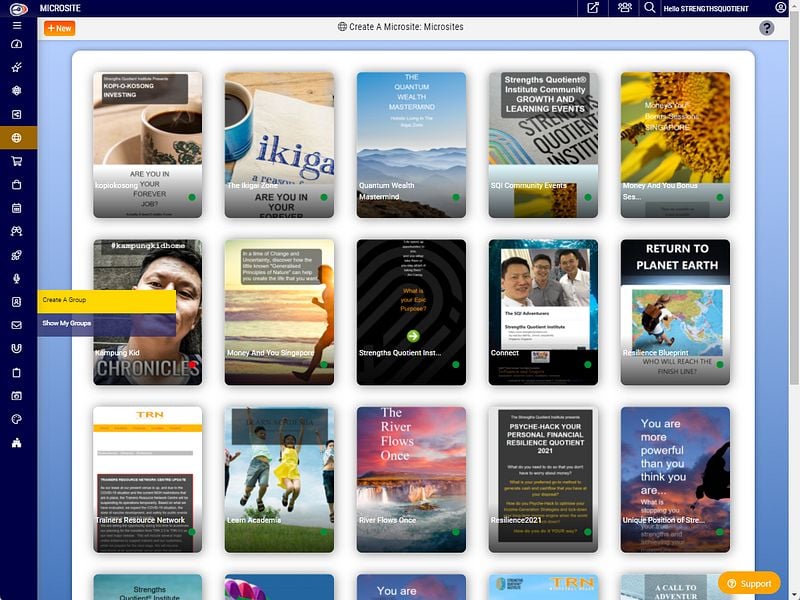Choose Show My Groups from flyout

point(107,323)
